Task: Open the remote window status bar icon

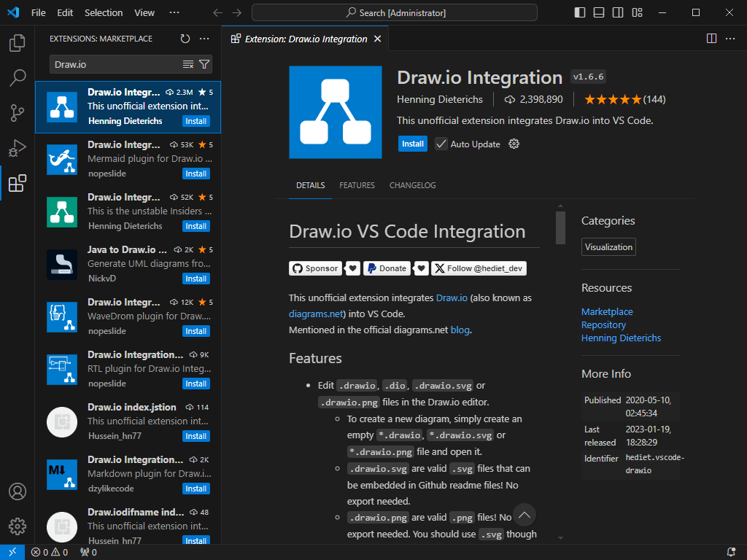Action: pyautogui.click(x=12, y=552)
